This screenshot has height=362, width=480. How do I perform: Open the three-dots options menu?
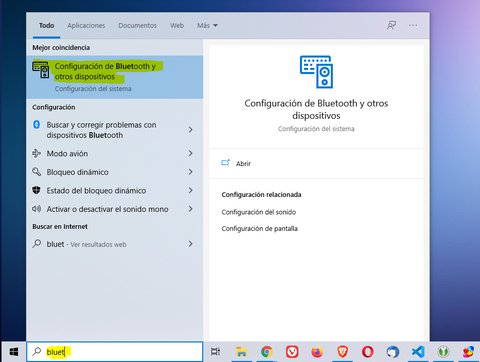413,25
